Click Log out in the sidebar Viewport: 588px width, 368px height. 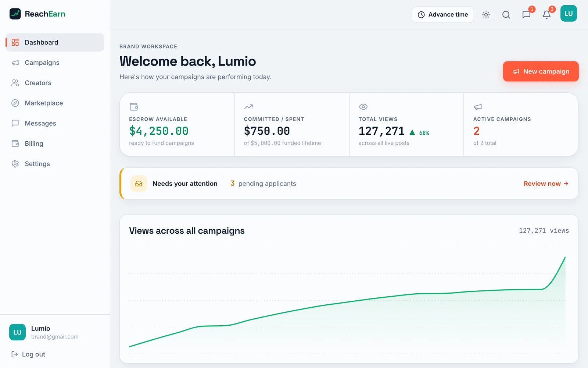(x=28, y=354)
